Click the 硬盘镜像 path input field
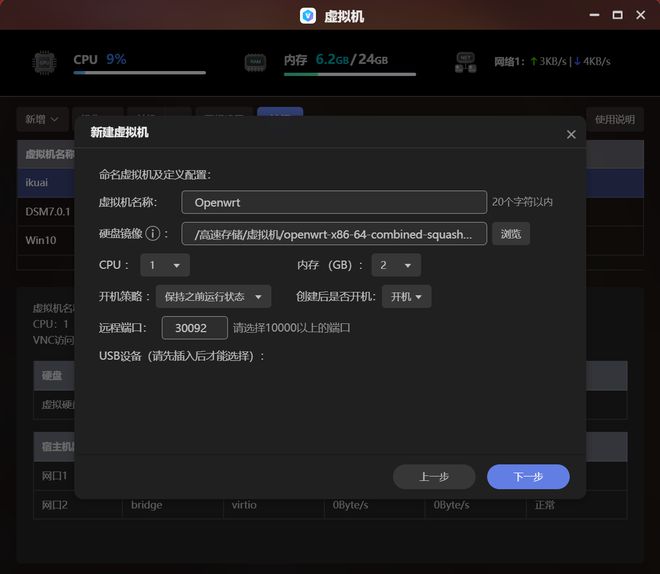The height and width of the screenshot is (574, 660). click(334, 234)
